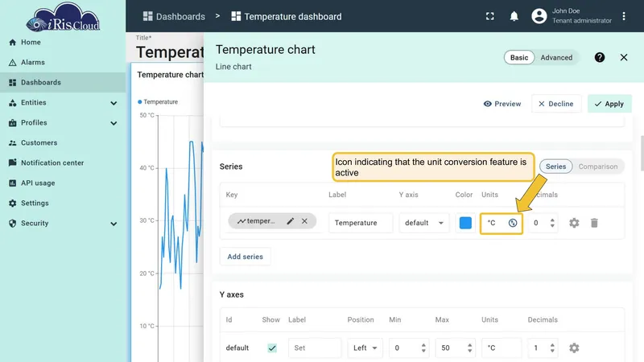The height and width of the screenshot is (362, 644).
Task: Click the Preview button
Action: coord(502,104)
